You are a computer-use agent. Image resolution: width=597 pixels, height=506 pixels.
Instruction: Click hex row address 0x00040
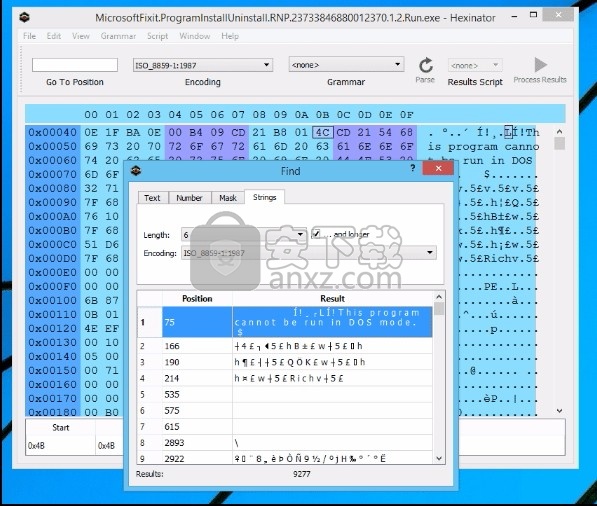(53, 132)
